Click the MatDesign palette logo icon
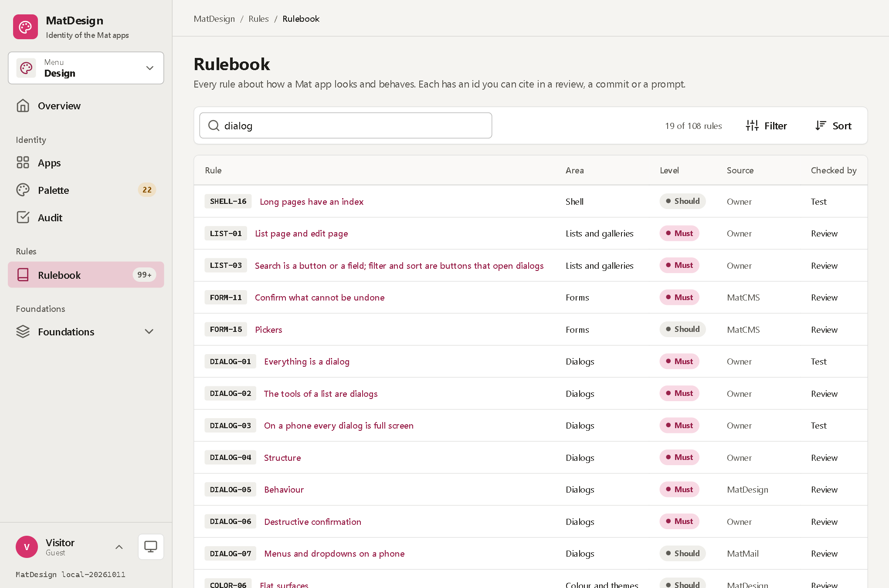The height and width of the screenshot is (588, 889). coord(25,27)
